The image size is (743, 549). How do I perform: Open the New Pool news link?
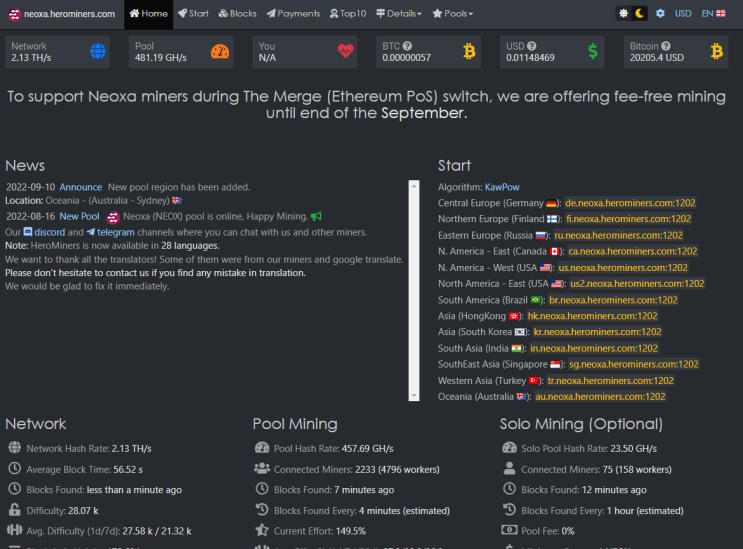[x=79, y=216]
